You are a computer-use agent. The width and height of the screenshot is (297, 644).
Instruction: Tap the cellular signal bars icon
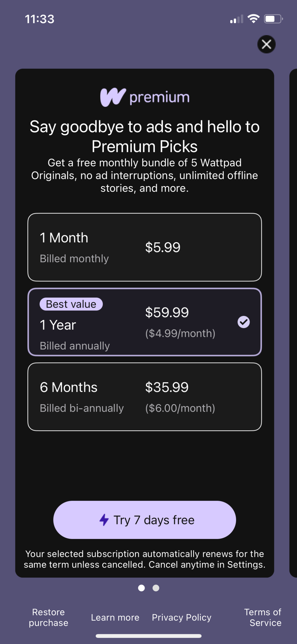pos(237,19)
